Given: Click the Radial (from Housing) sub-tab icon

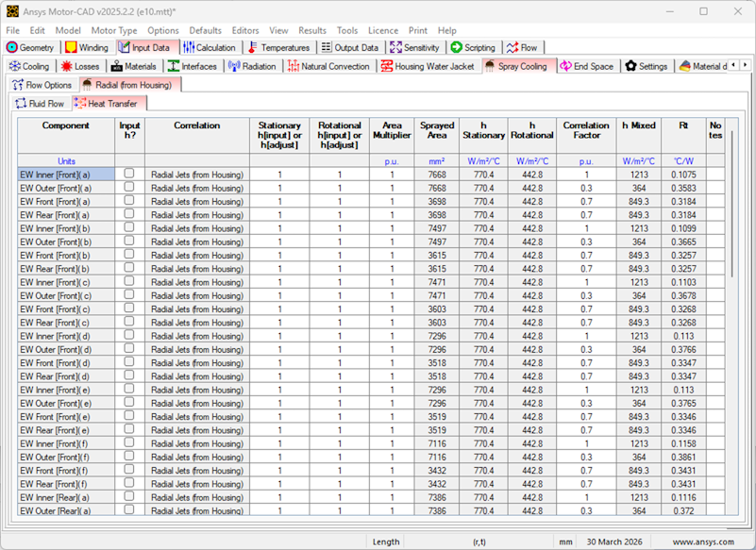Looking at the screenshot, I should pos(87,85).
